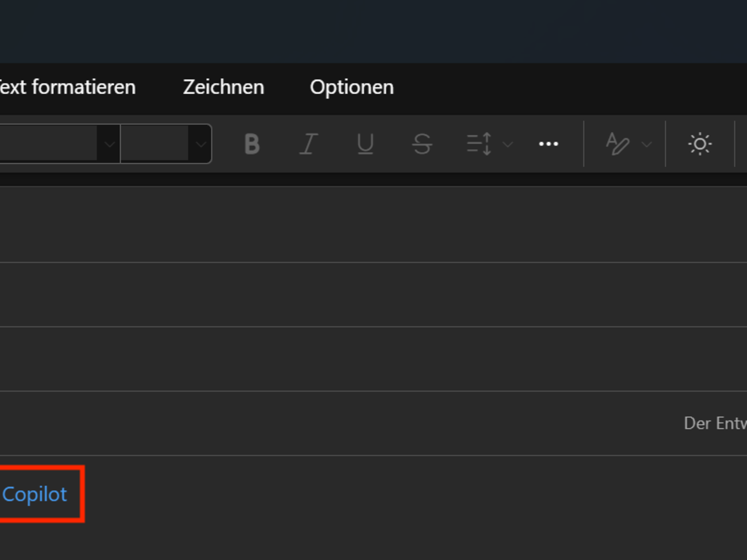Open the line spacing chevron menu
This screenshot has height=560, width=747.
click(507, 145)
